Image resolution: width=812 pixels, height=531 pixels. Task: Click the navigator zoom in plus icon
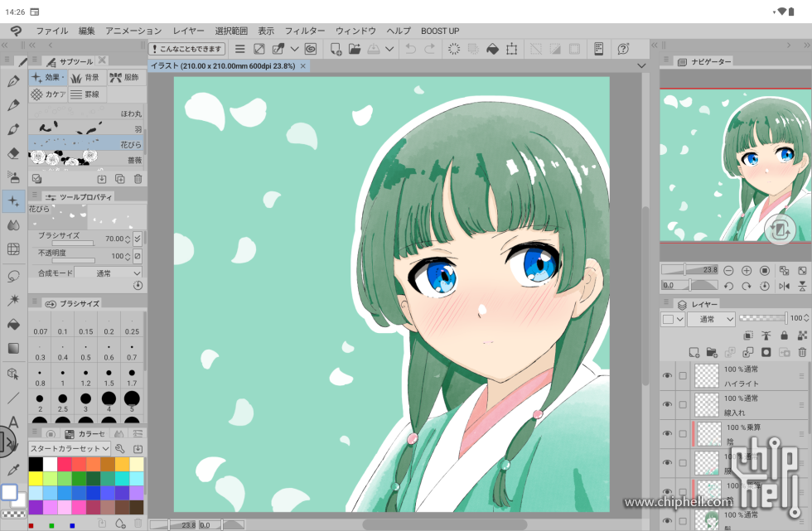[x=747, y=270]
